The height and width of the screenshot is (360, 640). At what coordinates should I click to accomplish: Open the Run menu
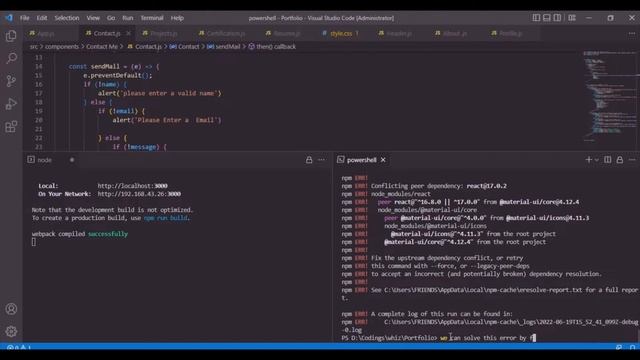pos(127,18)
